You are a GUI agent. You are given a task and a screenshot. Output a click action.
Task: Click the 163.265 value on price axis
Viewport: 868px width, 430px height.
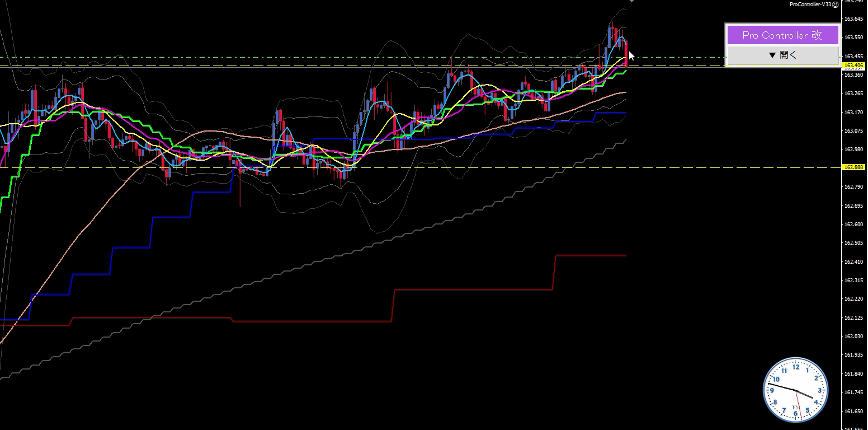point(853,94)
